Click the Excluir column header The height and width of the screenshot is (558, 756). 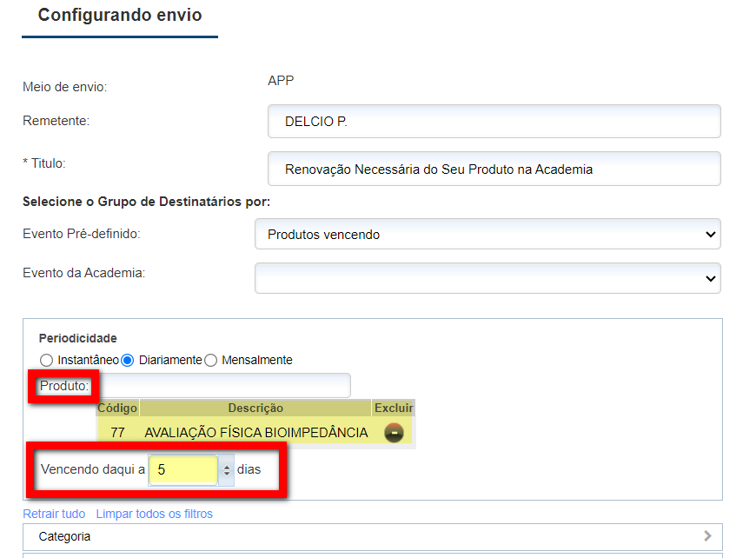pos(393,408)
